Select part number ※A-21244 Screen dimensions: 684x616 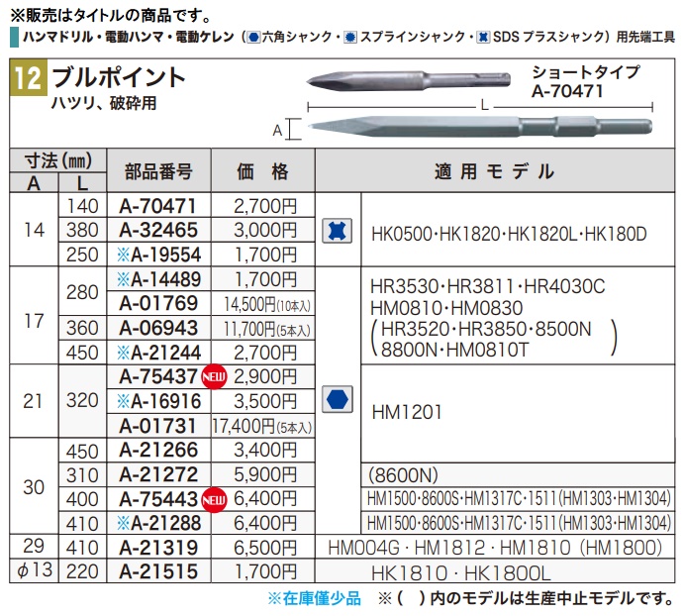click(x=158, y=353)
